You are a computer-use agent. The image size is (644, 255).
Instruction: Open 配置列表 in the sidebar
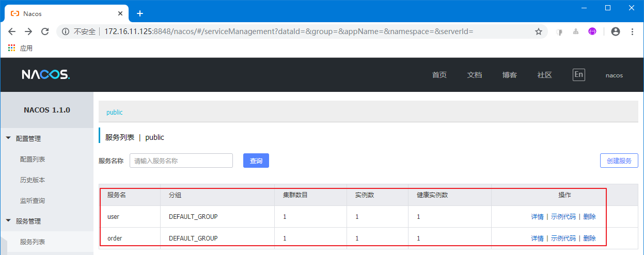tap(33, 160)
